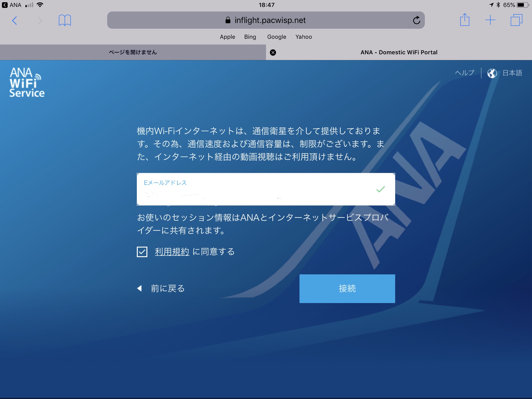Viewport: 532px width, 399px height.
Task: Close the ANA Domestic WiFi Portal tab
Action: click(273, 52)
